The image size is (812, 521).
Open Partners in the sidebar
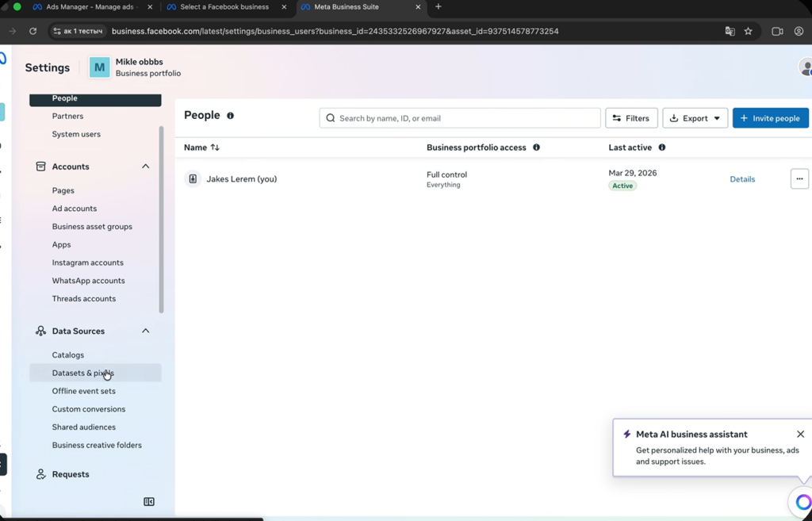click(67, 116)
